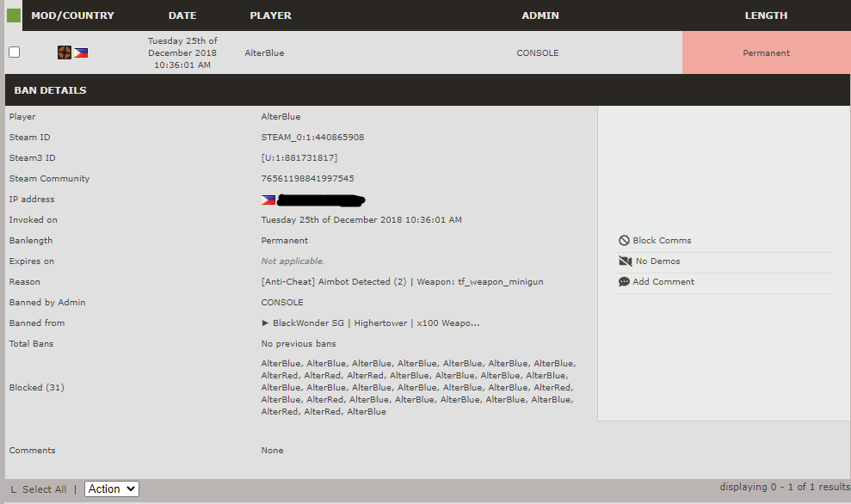
Task: Click Banned by Admin CONSOLE value
Action: click(x=282, y=302)
